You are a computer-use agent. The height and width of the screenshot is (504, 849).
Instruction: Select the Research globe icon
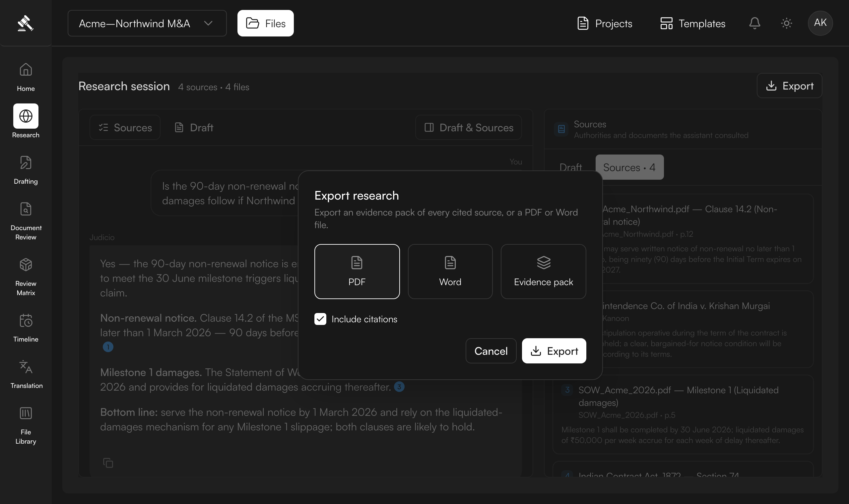coord(26,116)
